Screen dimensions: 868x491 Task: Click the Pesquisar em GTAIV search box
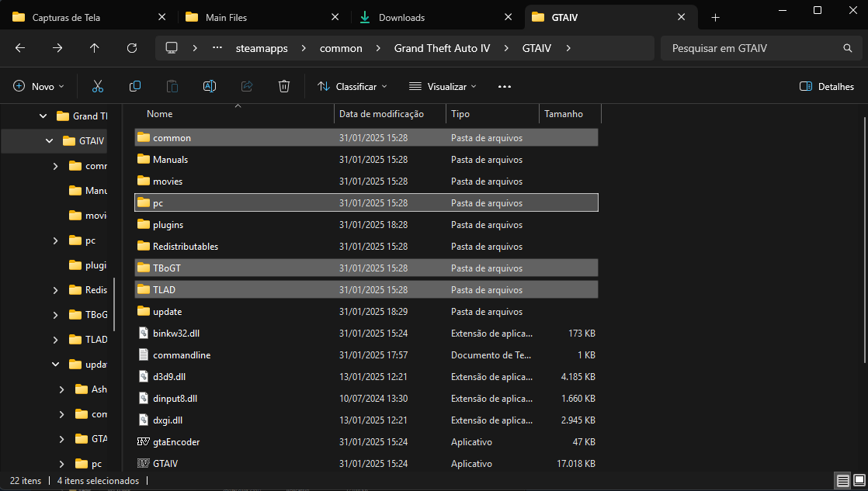[x=753, y=48]
